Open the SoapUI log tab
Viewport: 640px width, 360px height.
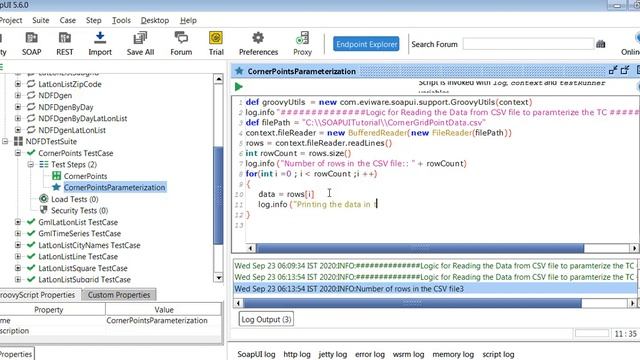click(256, 354)
